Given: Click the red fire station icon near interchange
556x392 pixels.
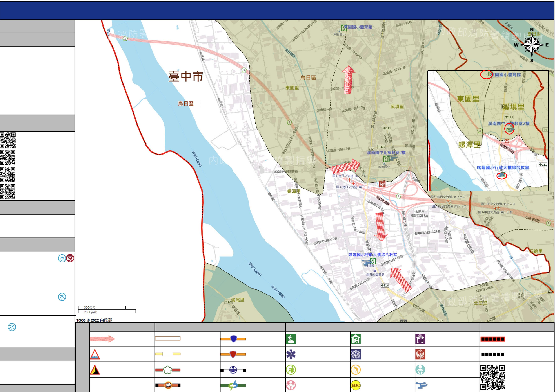Looking at the screenshot, I should coord(382,184).
